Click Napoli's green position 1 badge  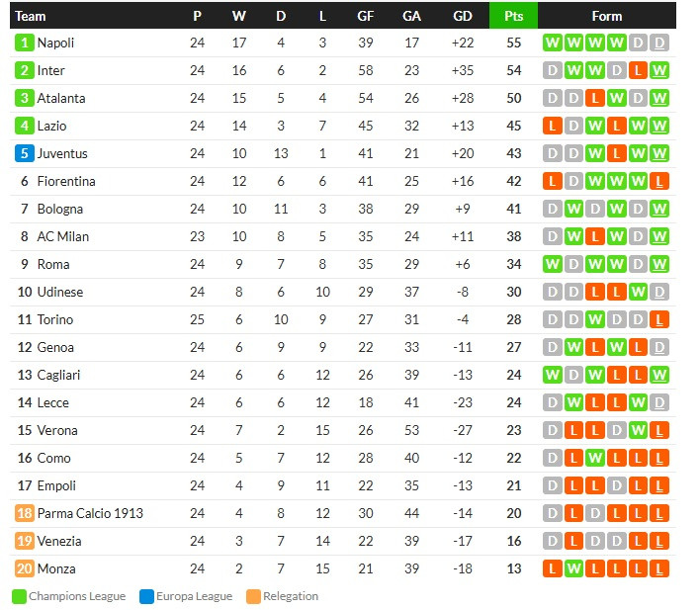(24, 43)
